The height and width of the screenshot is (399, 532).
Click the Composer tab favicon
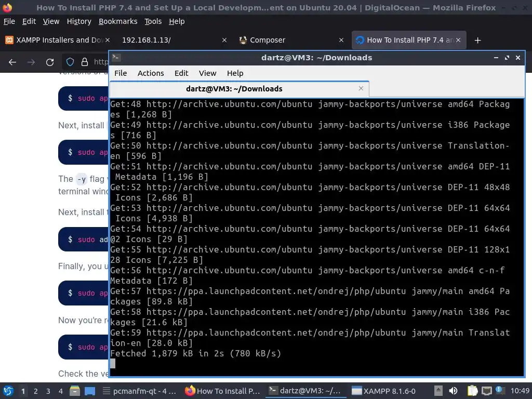[x=243, y=40]
